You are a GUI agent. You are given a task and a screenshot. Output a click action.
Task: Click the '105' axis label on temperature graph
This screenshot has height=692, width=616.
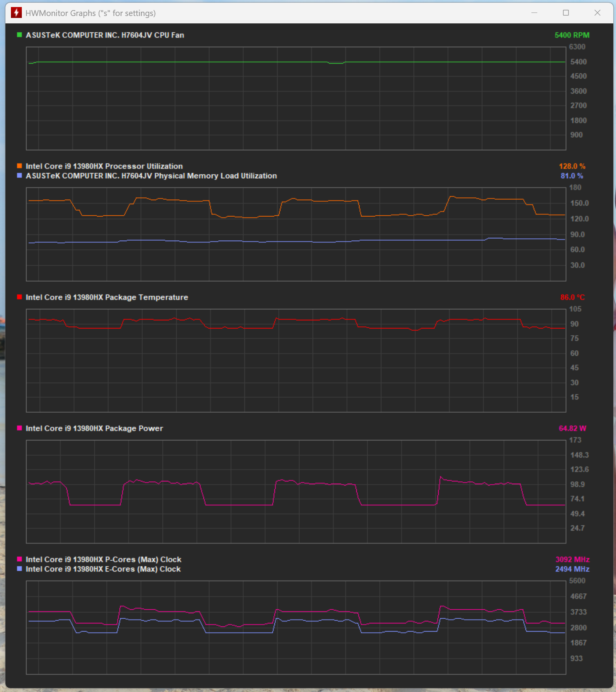point(575,309)
